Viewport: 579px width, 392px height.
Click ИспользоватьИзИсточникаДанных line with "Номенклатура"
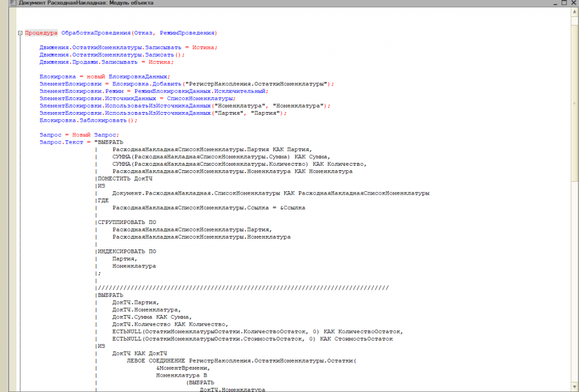point(185,106)
